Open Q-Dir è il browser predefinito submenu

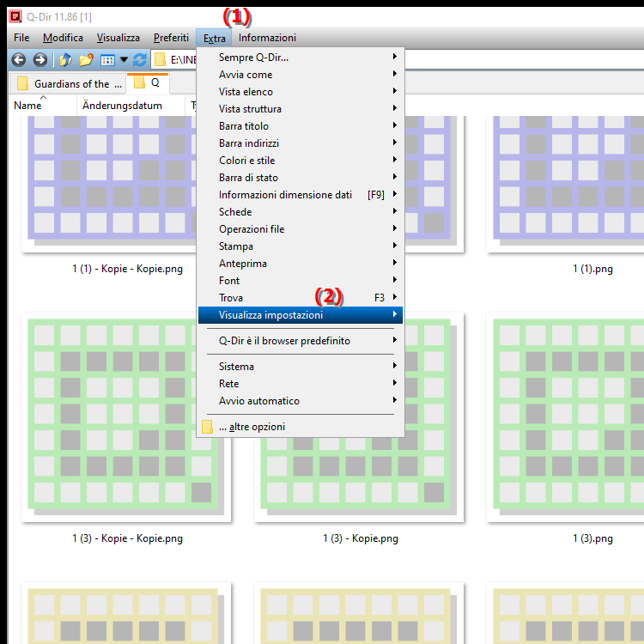(301, 341)
